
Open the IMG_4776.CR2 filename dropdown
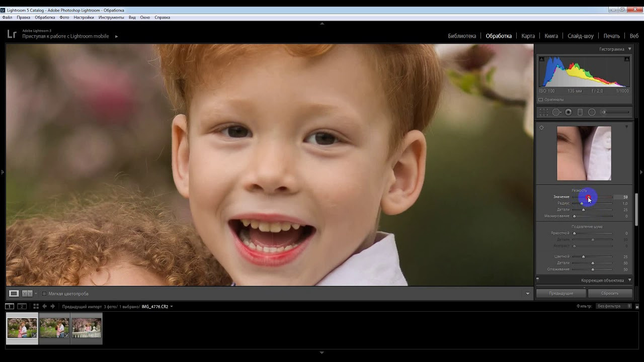click(172, 307)
